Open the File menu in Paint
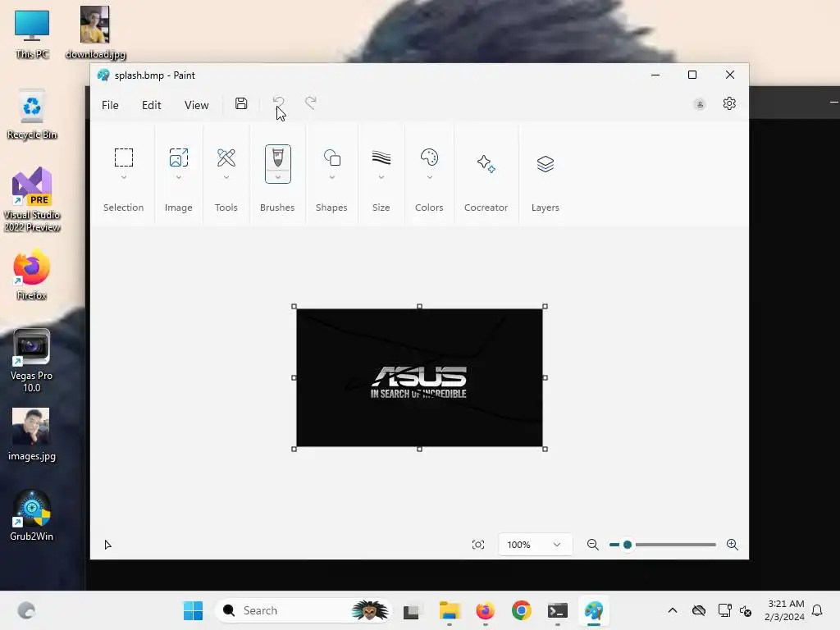This screenshot has width=840, height=630. coord(110,105)
